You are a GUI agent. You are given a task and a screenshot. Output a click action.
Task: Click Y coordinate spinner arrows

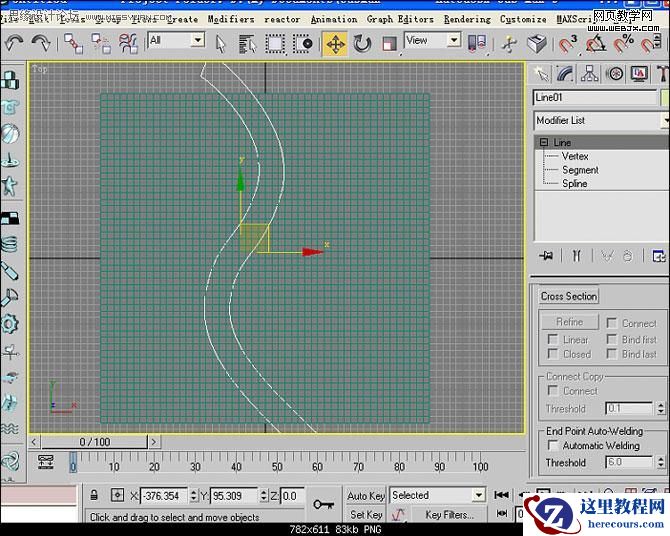pos(263,495)
